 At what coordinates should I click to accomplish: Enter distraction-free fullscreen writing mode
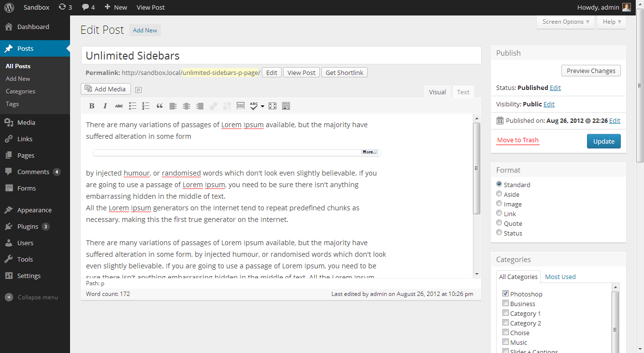pos(272,105)
